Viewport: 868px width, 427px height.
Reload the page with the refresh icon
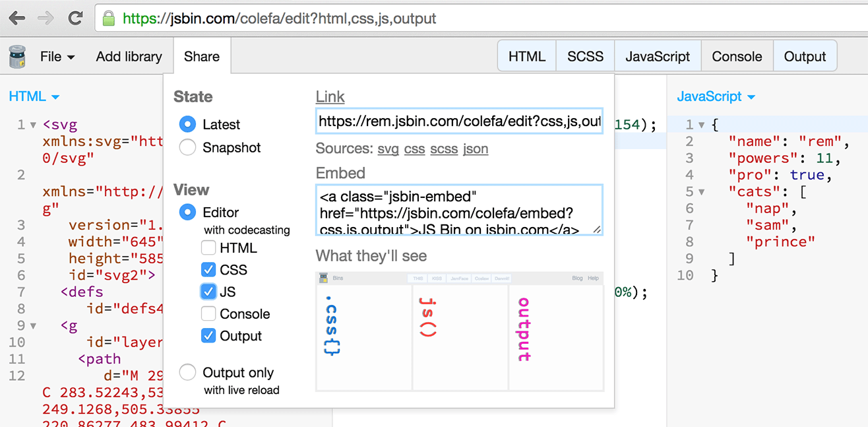75,18
